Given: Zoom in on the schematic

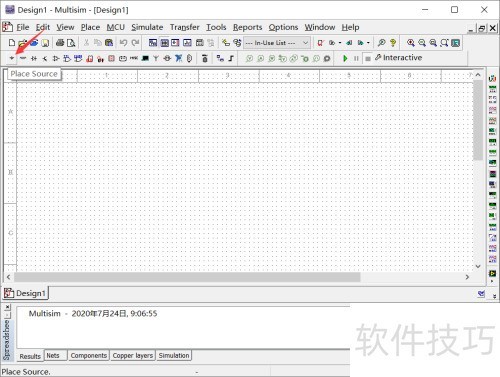Looking at the screenshot, I should point(411,43).
